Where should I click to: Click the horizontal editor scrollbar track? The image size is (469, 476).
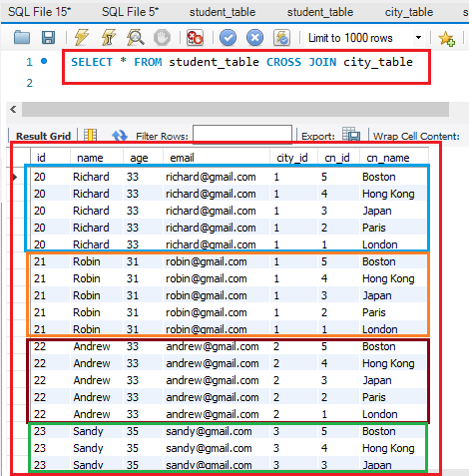pyautogui.click(x=235, y=109)
